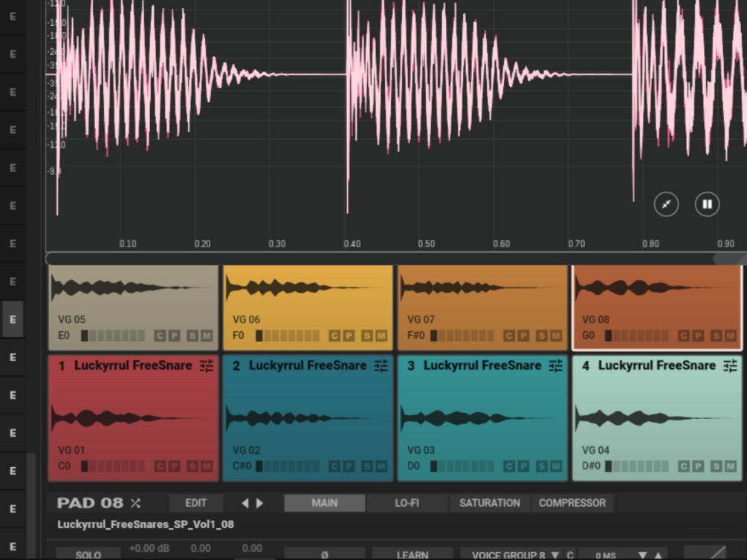This screenshot has width=747, height=560.
Task: Toggle the P button on pad VG 04
Action: 699,466
